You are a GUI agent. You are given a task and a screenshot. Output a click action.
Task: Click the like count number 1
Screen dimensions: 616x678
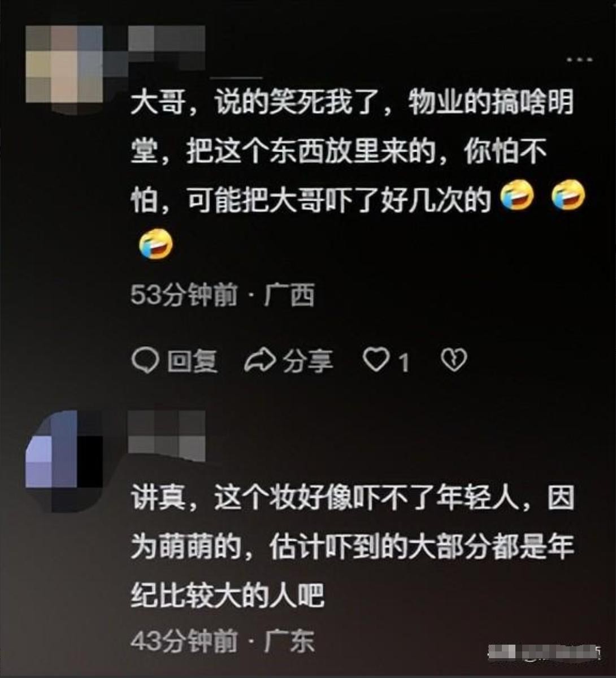pos(404,362)
